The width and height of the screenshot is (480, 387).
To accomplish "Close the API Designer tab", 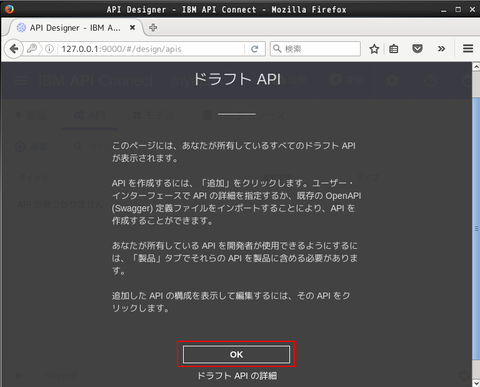I will click(132, 28).
